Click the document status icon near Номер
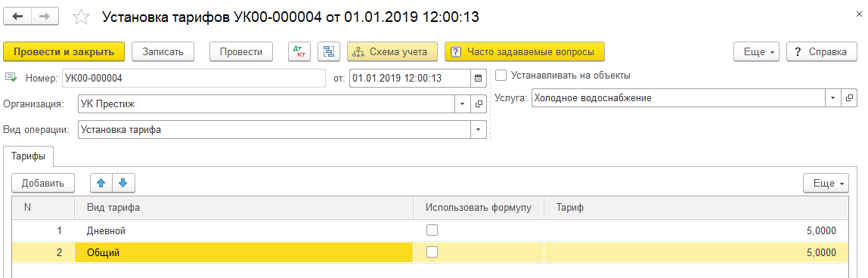 pyautogui.click(x=11, y=77)
